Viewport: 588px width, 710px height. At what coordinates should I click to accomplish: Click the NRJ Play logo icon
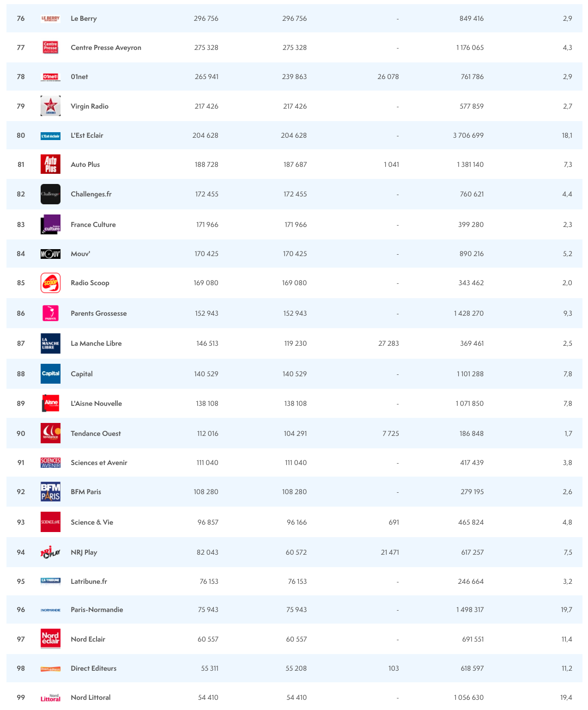[50, 552]
